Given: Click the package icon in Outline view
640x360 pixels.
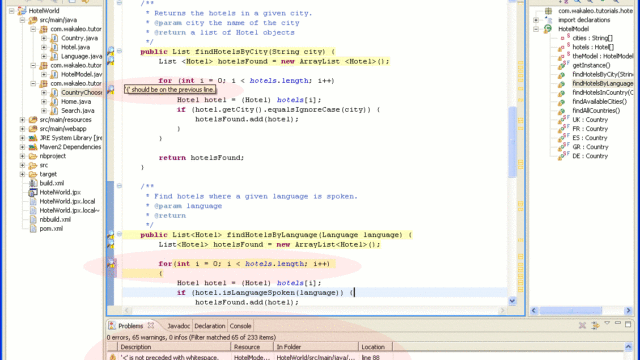Looking at the screenshot, I should [x=548, y=11].
